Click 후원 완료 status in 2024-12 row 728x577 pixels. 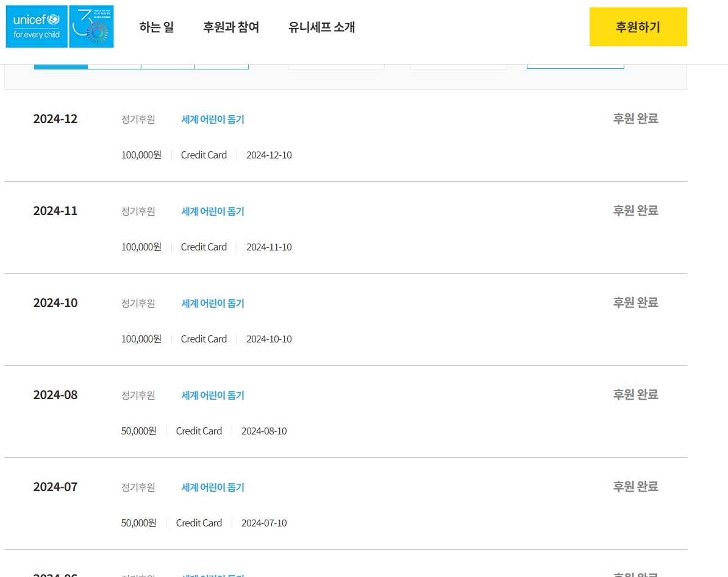coord(635,119)
